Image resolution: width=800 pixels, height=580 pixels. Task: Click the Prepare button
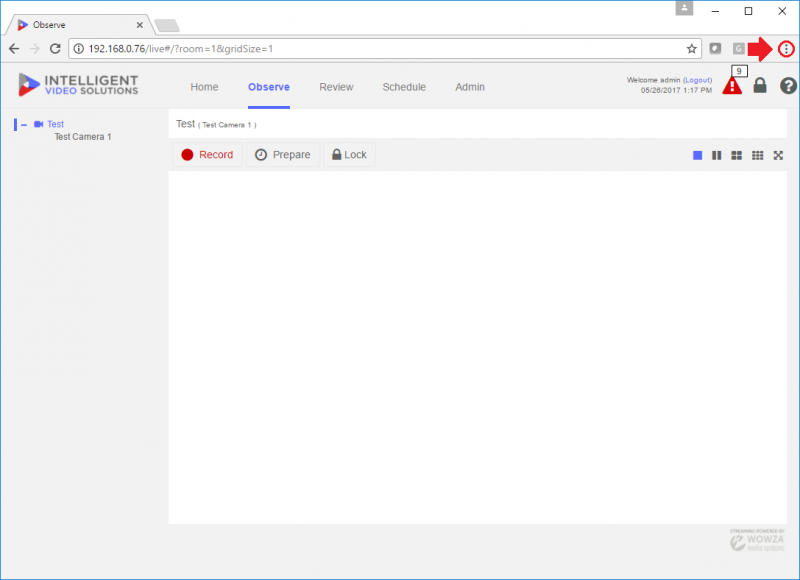(283, 155)
